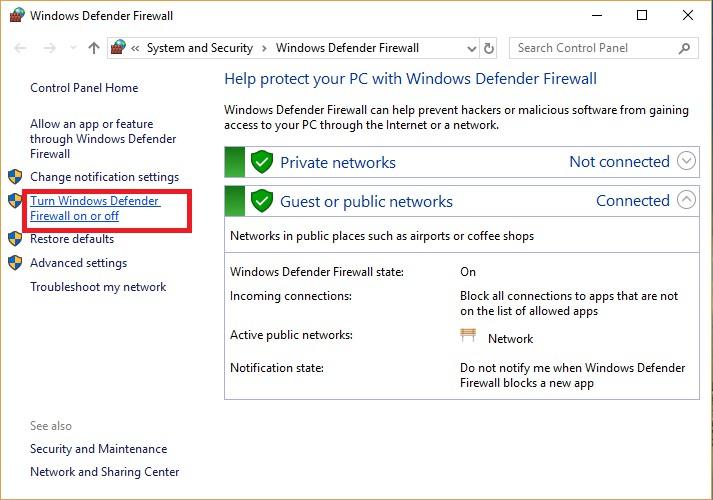
Task: Open Turn Windows Defender Firewall on or off
Action: (x=95, y=208)
